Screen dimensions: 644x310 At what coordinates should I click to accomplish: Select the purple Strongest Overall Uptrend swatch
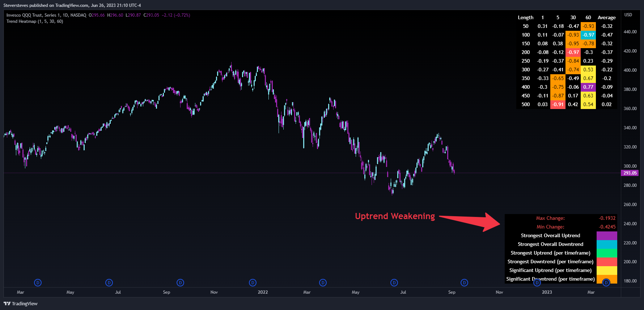tap(607, 235)
